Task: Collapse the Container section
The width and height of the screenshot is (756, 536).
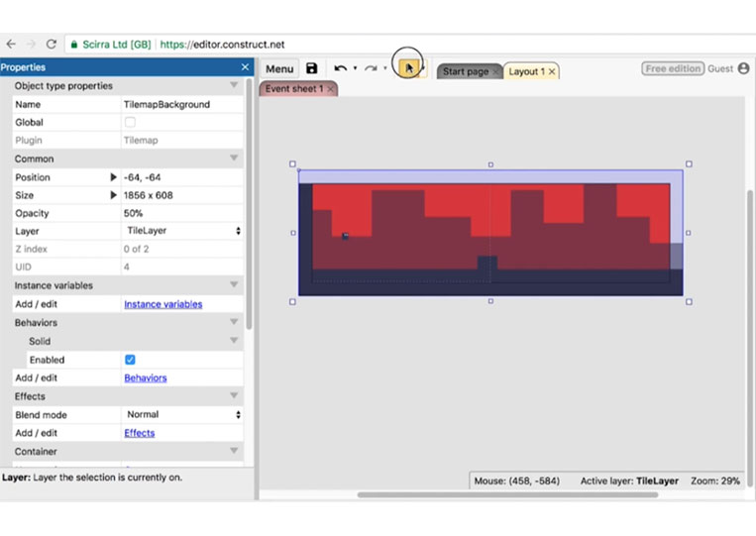Action: click(x=234, y=451)
